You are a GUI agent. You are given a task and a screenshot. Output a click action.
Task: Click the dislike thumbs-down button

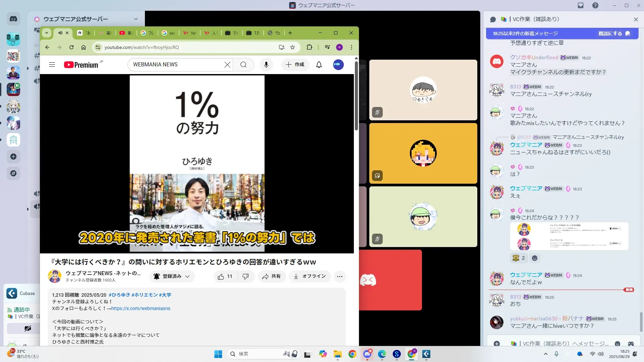click(x=246, y=277)
